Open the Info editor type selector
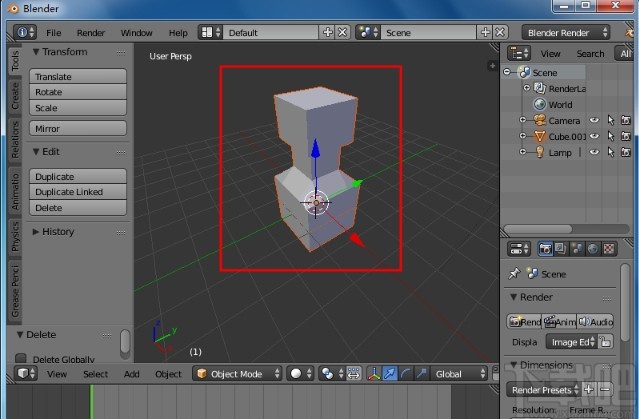This screenshot has height=419, width=639. click(24, 32)
